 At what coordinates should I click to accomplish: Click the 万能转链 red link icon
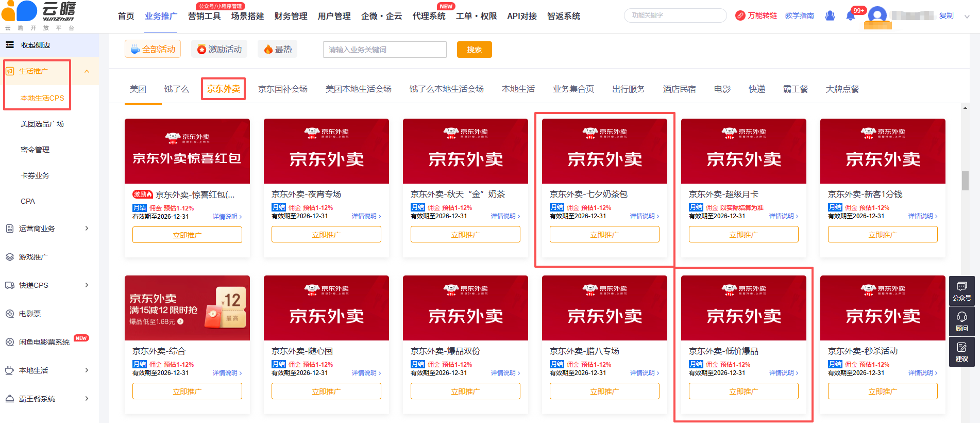pos(740,15)
